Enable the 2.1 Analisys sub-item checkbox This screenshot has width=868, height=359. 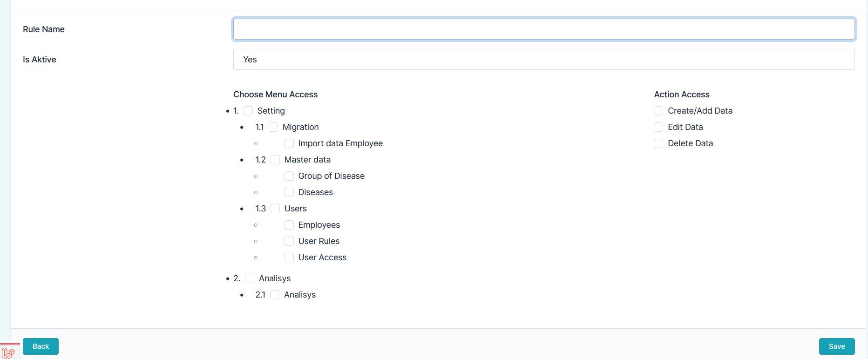coord(275,295)
